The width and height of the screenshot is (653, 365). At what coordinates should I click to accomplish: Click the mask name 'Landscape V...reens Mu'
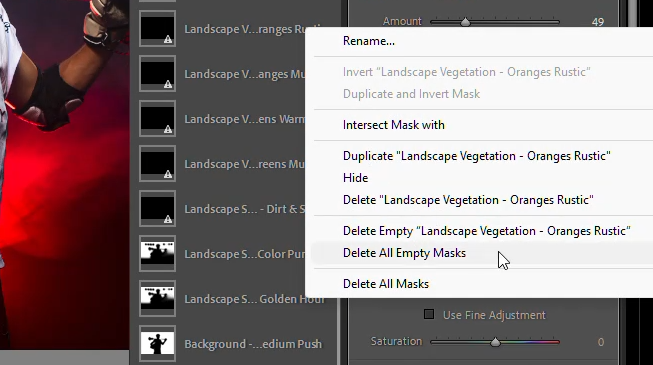tap(245, 164)
